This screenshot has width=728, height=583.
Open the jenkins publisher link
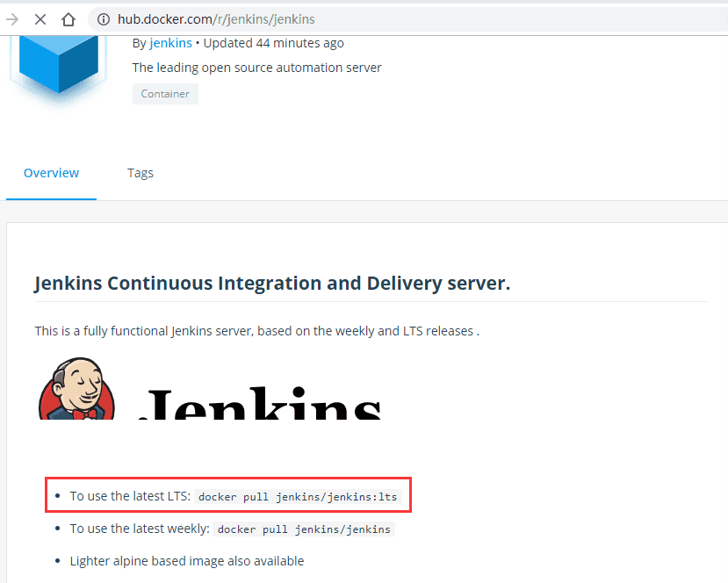[171, 43]
